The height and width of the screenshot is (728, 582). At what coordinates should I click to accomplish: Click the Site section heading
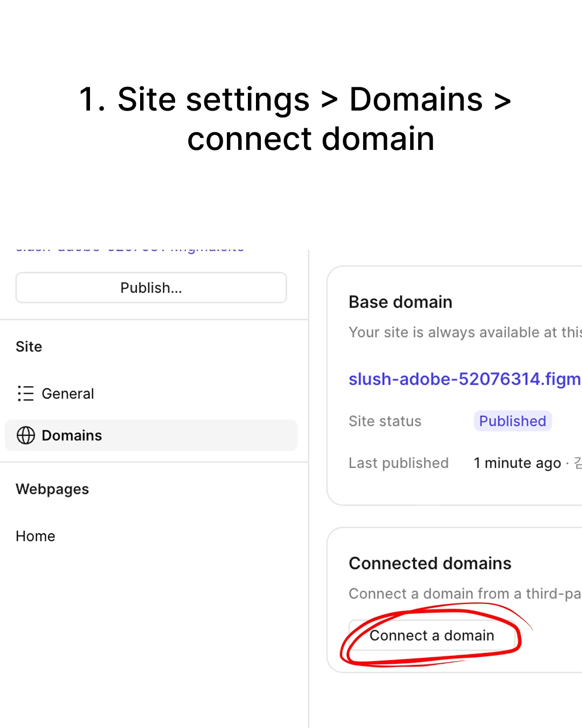coord(29,347)
